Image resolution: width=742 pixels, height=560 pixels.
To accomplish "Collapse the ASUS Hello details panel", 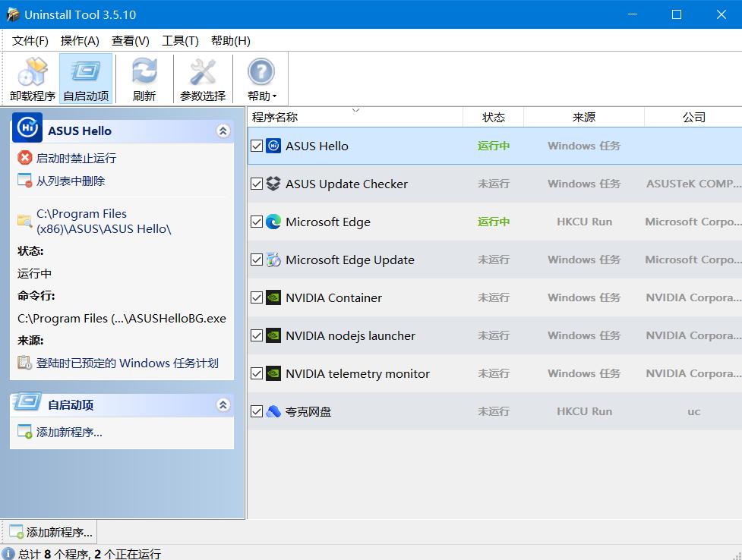I will click(223, 130).
